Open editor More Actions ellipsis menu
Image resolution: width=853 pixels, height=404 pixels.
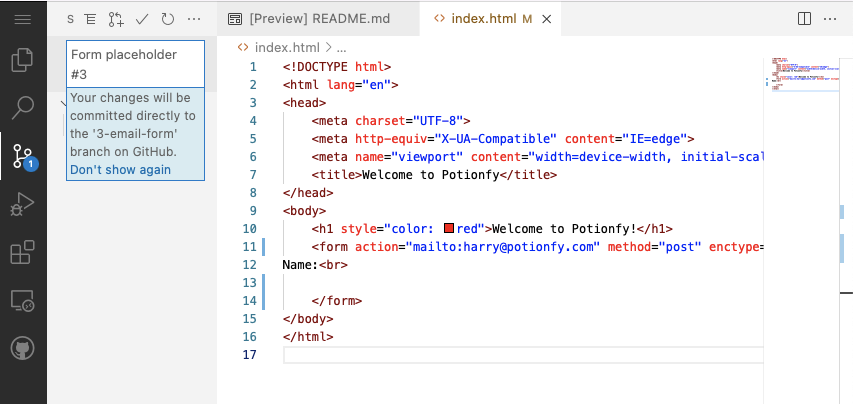tap(833, 19)
